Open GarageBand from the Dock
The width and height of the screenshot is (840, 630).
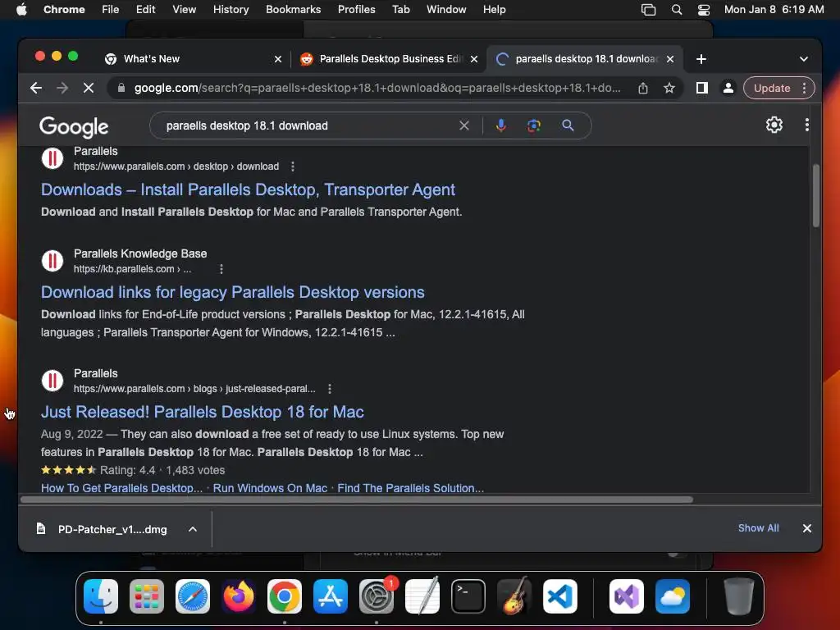point(514,596)
